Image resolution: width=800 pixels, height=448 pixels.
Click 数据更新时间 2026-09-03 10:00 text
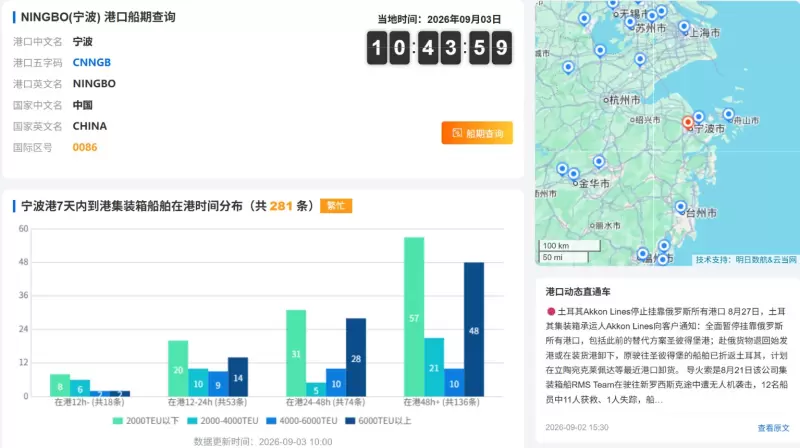tap(263, 441)
